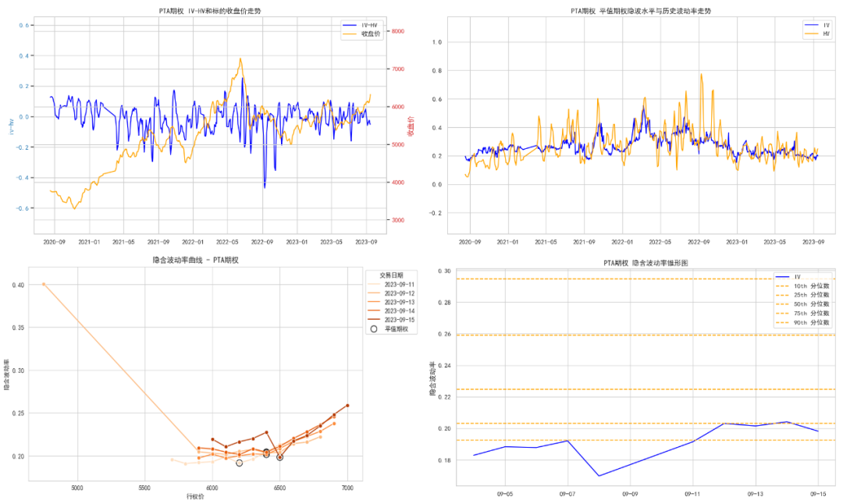
Task: Click the 7000 strike tick label
Action: point(347,488)
